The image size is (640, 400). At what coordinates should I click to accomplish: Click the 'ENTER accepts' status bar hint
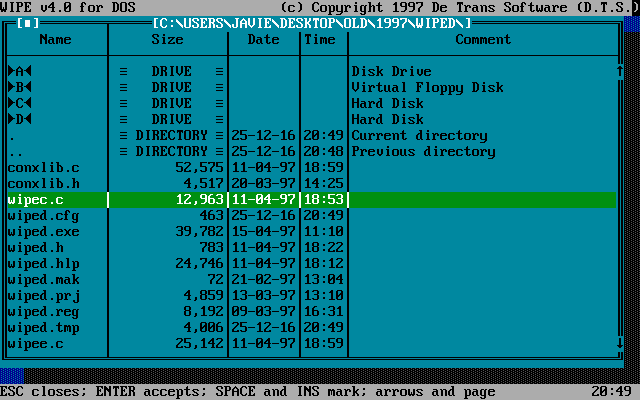pyautogui.click(x=152, y=392)
